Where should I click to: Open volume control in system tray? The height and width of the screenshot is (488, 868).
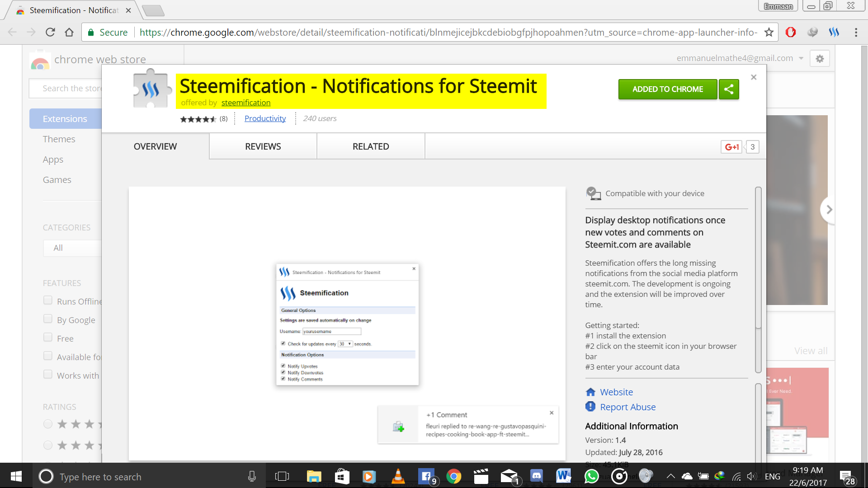(x=751, y=476)
